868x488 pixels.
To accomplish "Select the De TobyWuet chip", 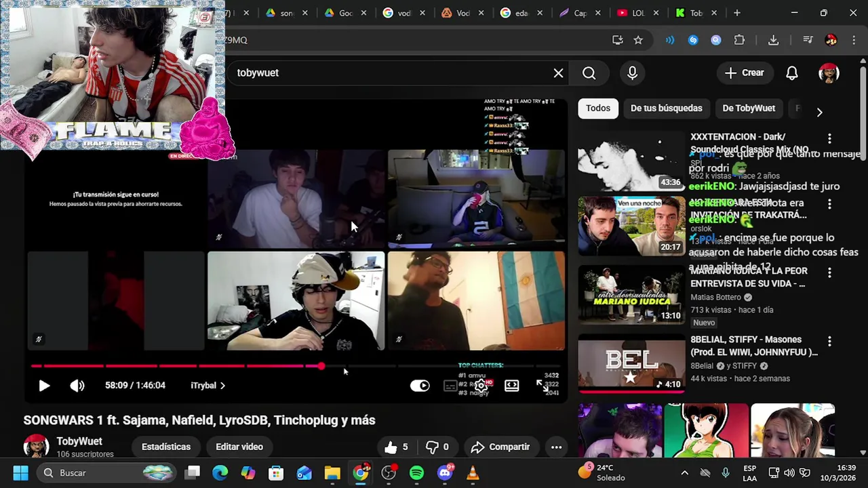I will coord(749,108).
